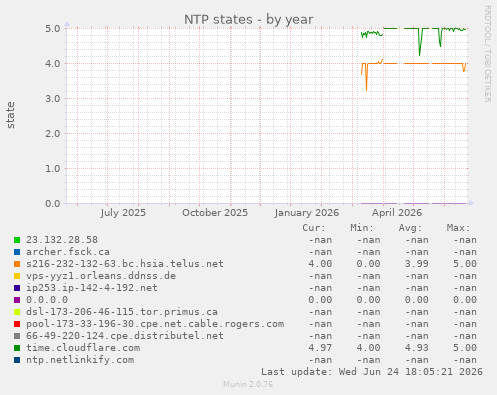Click the 2.0 y-axis tick label

pos(53,133)
